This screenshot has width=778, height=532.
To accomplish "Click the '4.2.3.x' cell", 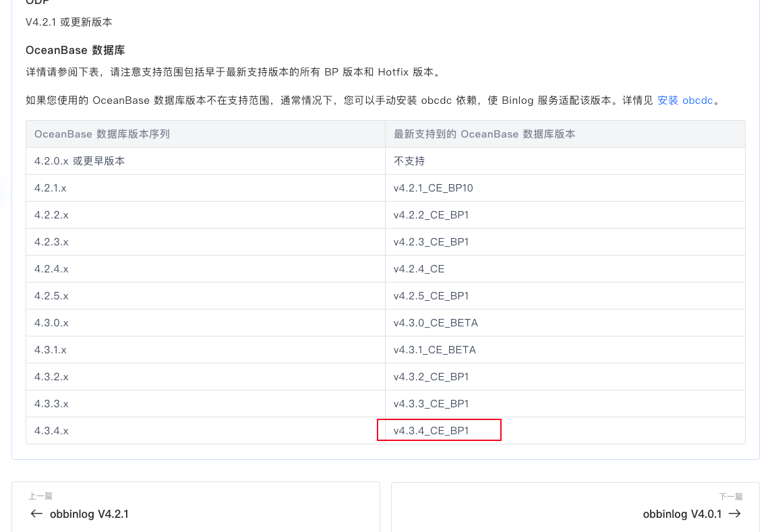I will pos(206,241).
